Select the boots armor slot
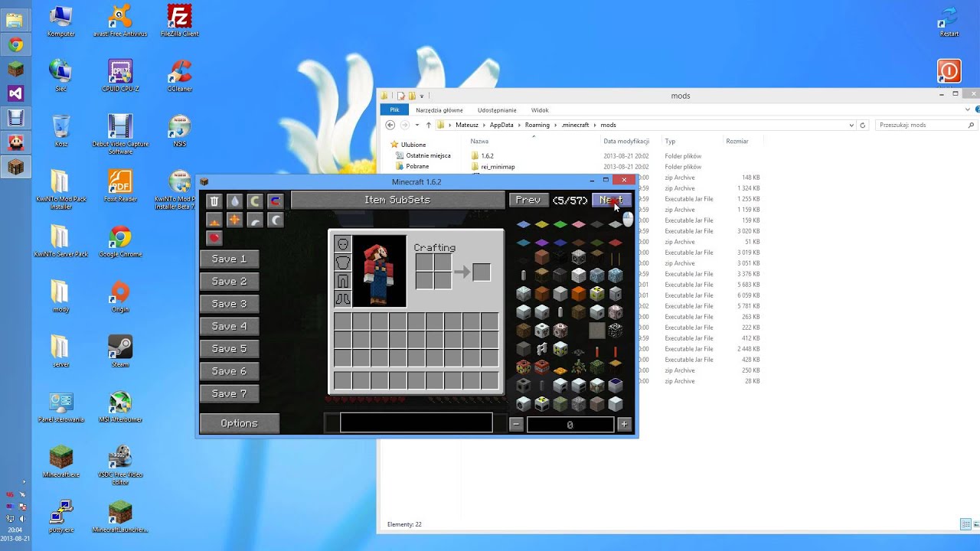980x551 pixels. click(x=342, y=299)
